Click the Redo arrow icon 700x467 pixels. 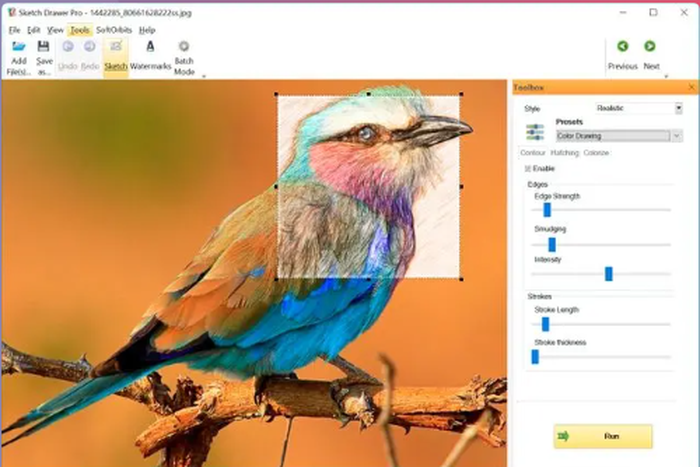coord(89,46)
